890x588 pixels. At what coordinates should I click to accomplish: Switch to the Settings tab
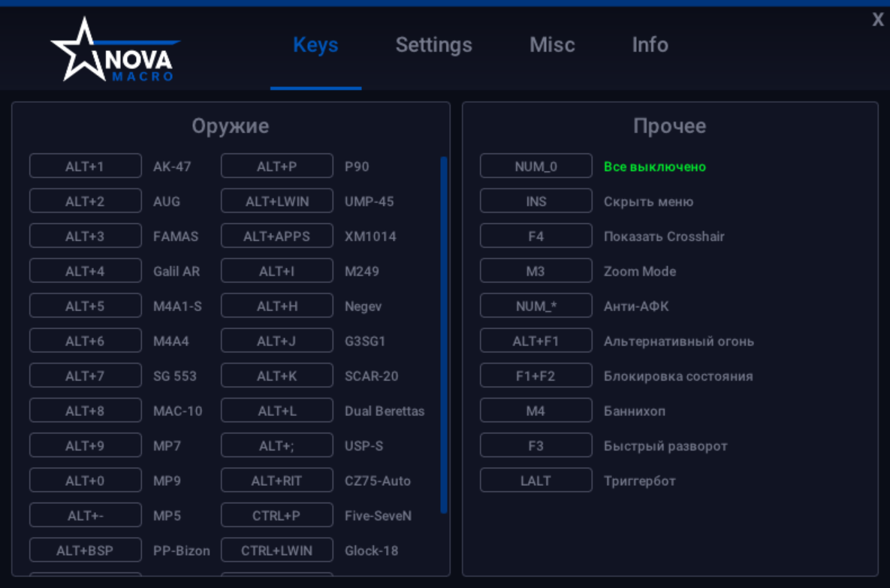point(433,45)
